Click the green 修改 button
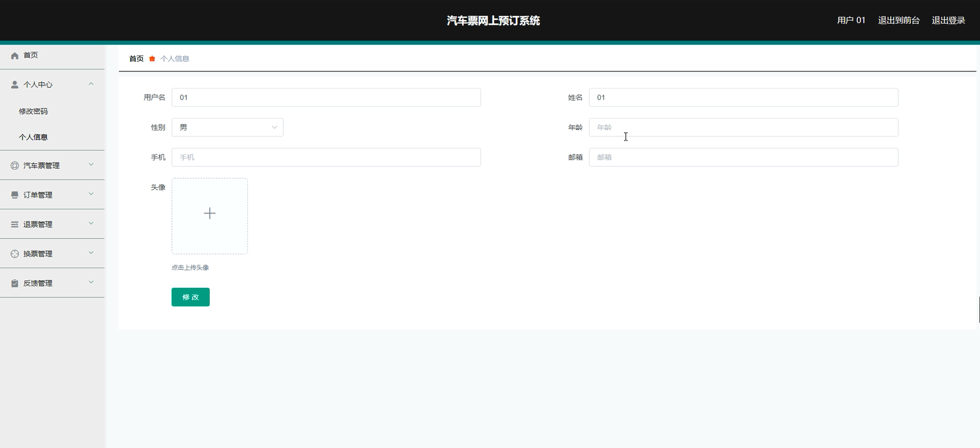Screen dimensions: 980x448 pyautogui.click(x=191, y=297)
